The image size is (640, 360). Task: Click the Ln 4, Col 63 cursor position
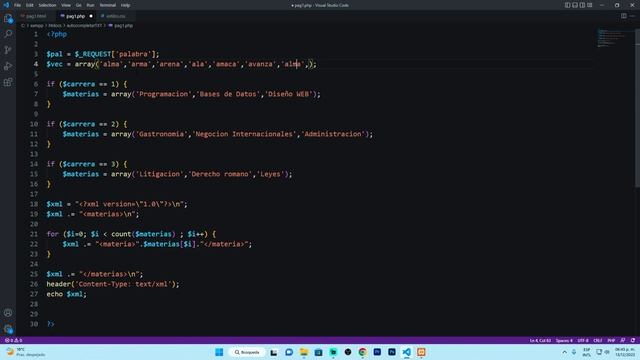tap(540, 340)
